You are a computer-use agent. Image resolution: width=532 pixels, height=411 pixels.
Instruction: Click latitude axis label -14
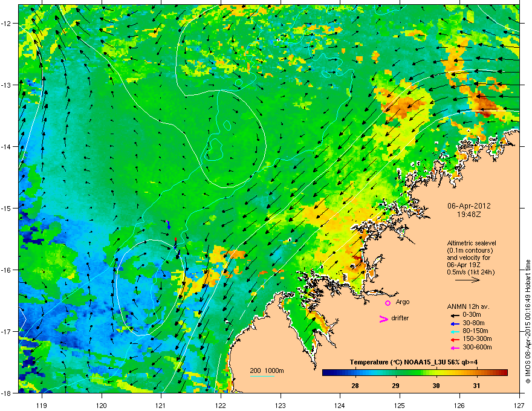[x=6, y=147]
